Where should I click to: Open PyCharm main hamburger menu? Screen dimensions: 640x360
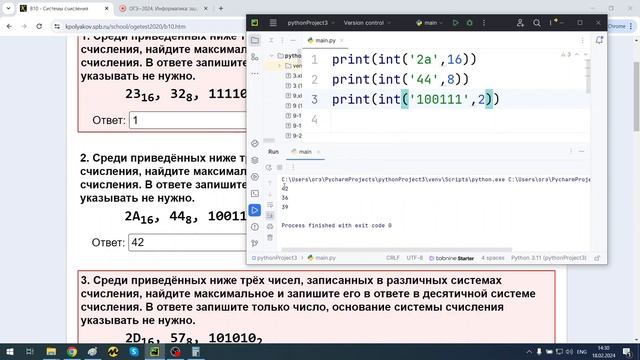[x=273, y=23]
